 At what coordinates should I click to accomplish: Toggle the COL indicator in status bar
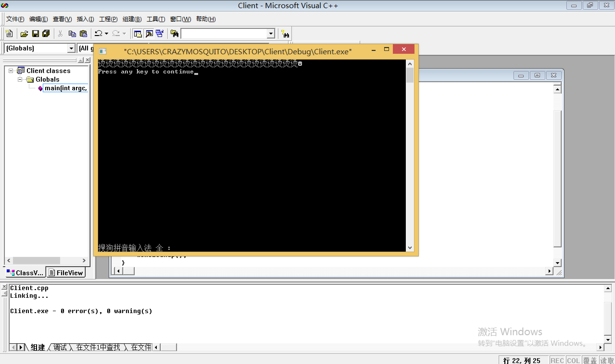pos(573,360)
